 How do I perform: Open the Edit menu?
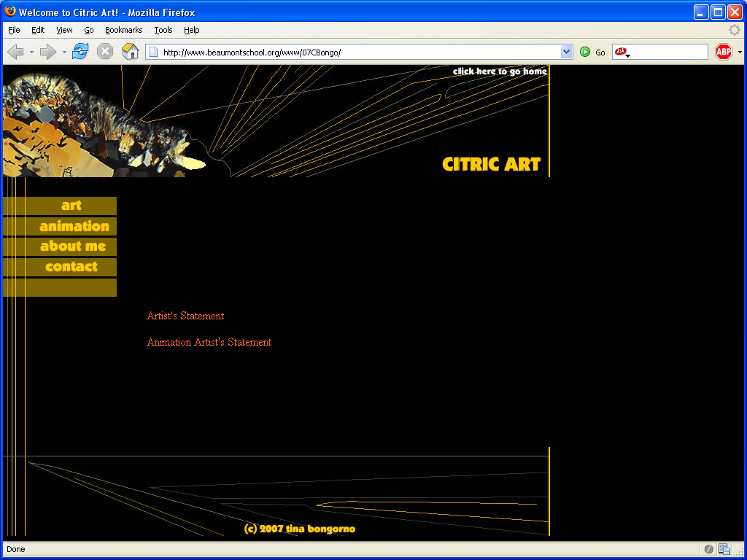[x=38, y=30]
